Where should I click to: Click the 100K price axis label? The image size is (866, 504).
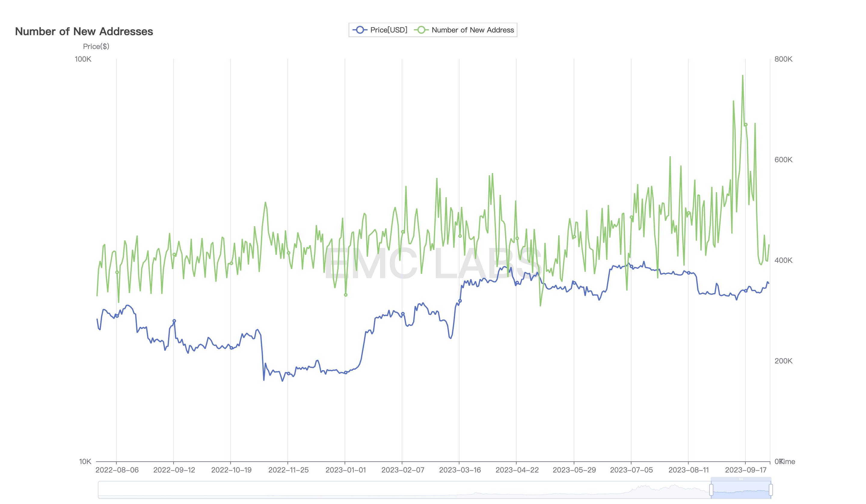click(x=83, y=59)
